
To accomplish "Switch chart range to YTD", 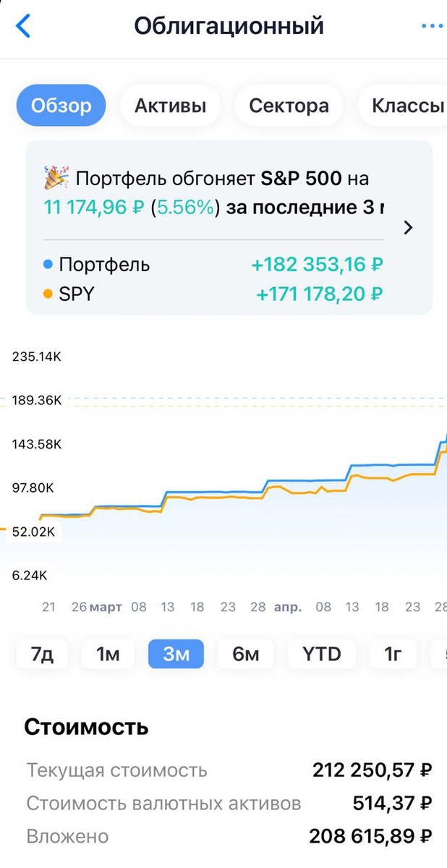I will [x=321, y=655].
